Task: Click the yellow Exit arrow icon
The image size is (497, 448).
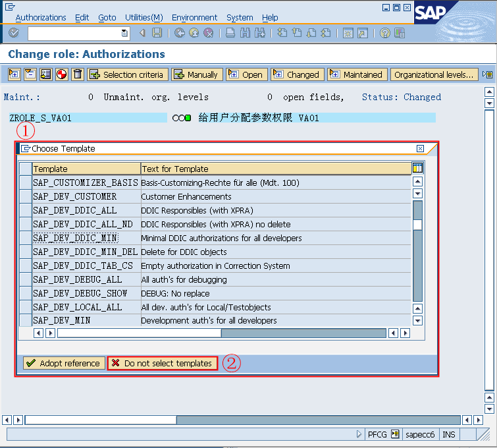Action: (194, 33)
